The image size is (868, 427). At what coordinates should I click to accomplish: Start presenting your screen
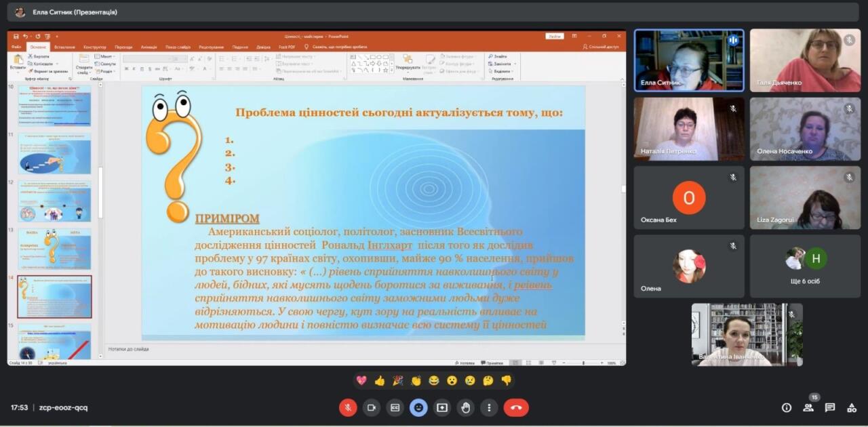click(442, 407)
